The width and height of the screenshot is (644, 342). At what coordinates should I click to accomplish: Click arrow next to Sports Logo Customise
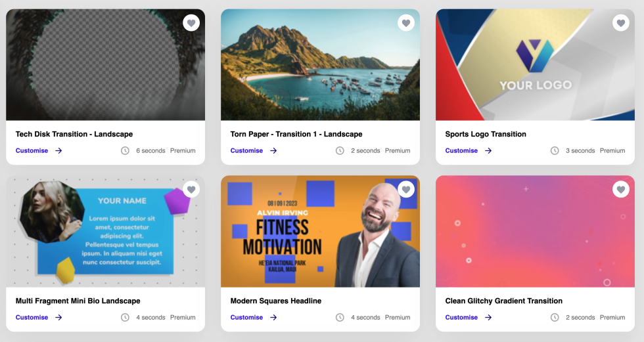488,151
